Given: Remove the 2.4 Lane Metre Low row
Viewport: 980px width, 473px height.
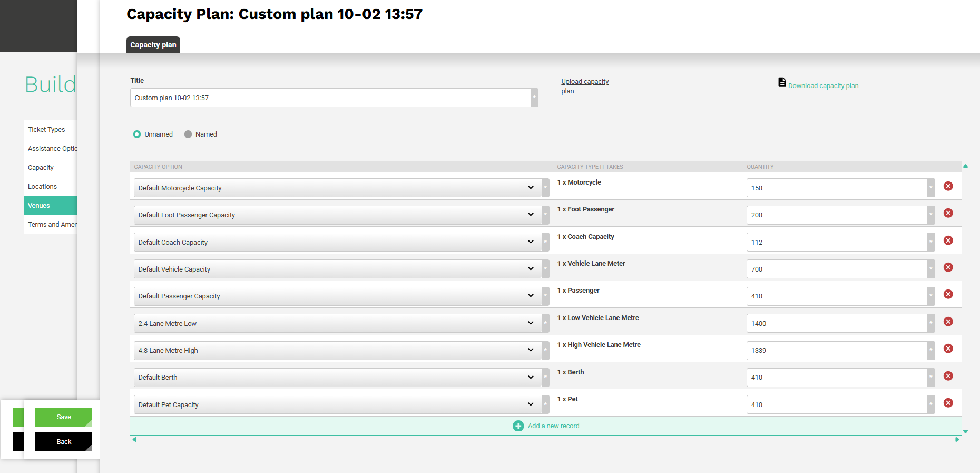Looking at the screenshot, I should point(948,322).
